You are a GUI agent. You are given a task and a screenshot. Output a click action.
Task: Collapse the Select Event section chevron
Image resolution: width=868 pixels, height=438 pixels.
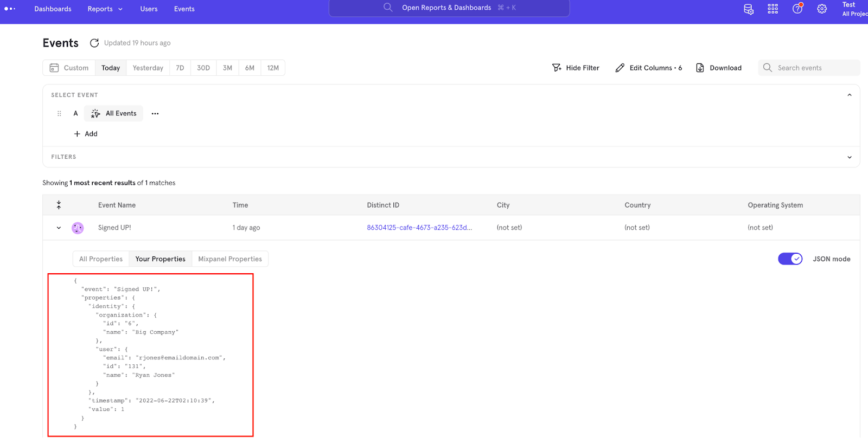[850, 95]
